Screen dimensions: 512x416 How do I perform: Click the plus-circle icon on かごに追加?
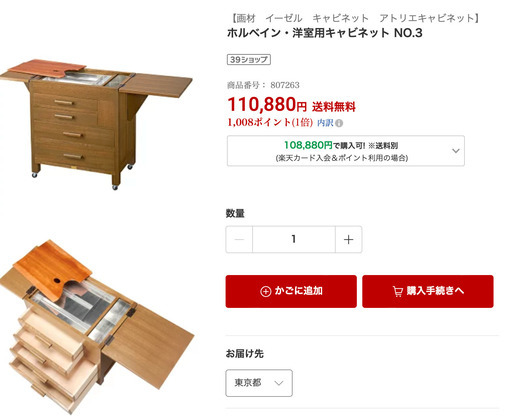click(266, 291)
